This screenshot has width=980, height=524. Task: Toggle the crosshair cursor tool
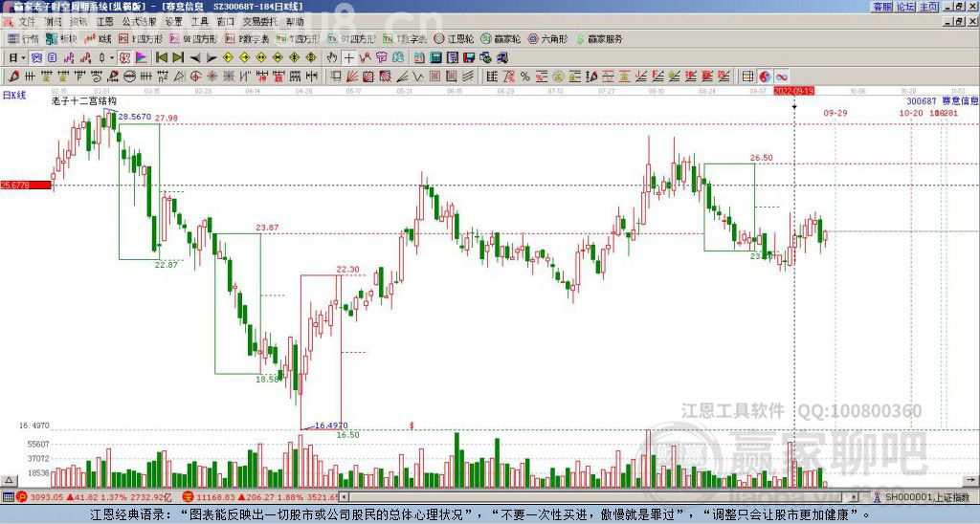click(348, 58)
